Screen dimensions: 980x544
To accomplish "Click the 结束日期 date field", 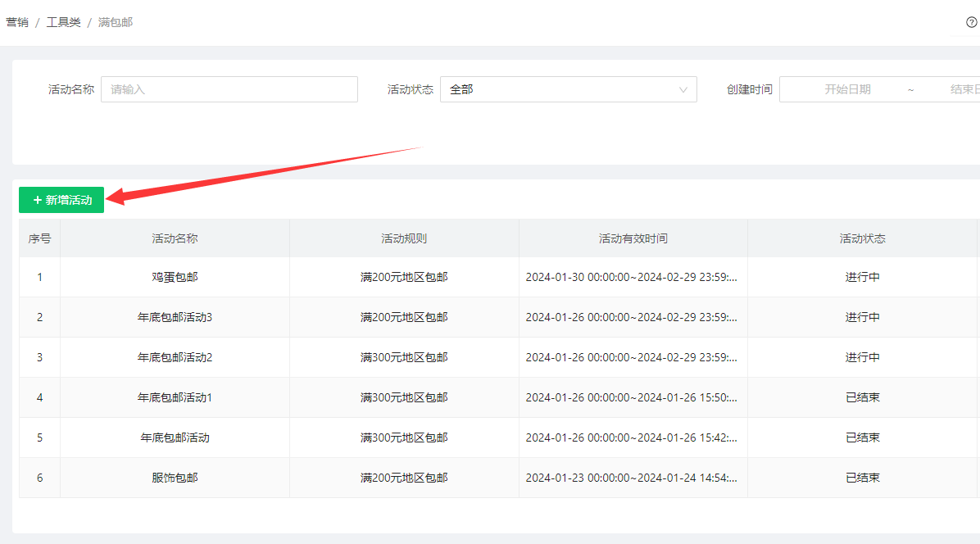I will 964,89.
